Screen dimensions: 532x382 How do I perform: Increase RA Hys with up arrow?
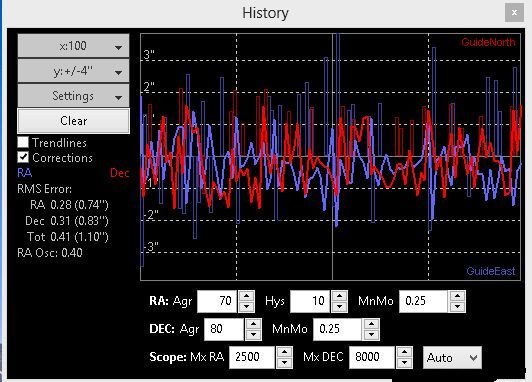click(x=339, y=296)
